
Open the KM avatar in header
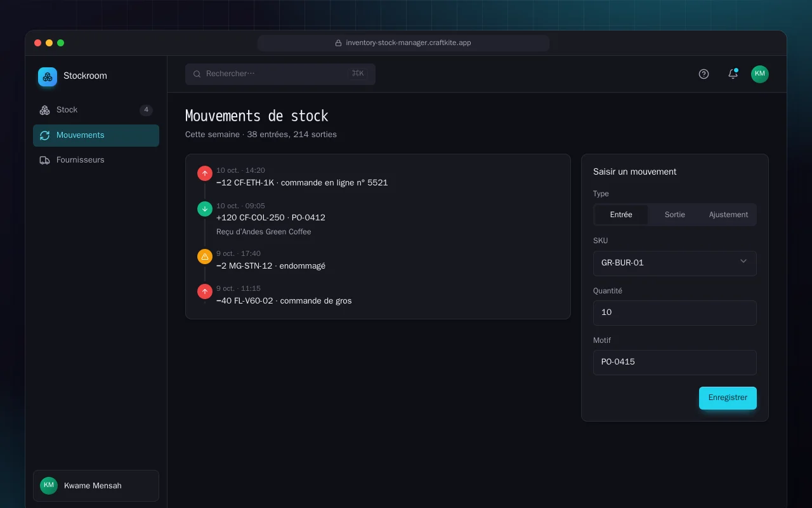[x=760, y=74]
